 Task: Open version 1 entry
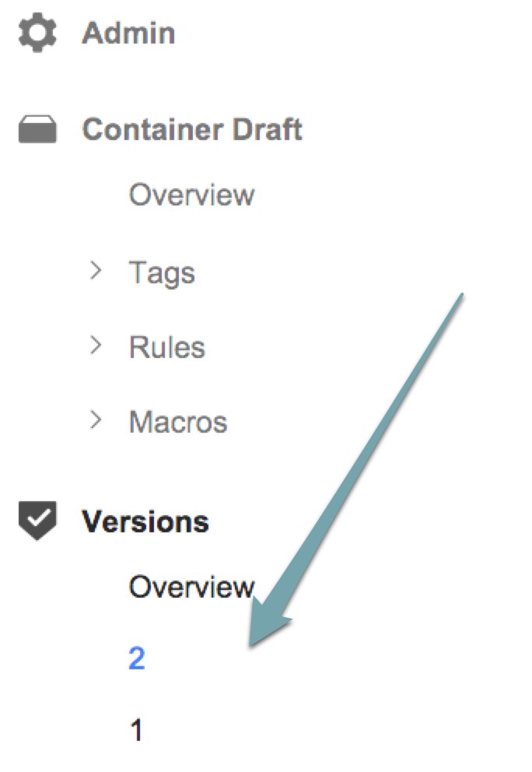136,730
